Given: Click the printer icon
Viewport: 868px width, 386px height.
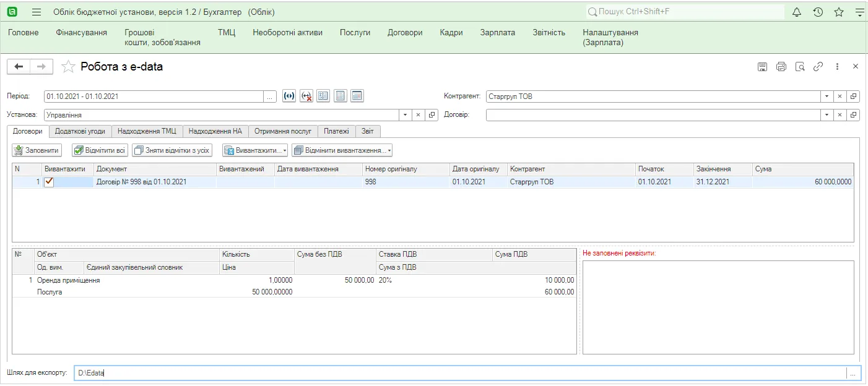Looking at the screenshot, I should click(x=781, y=66).
